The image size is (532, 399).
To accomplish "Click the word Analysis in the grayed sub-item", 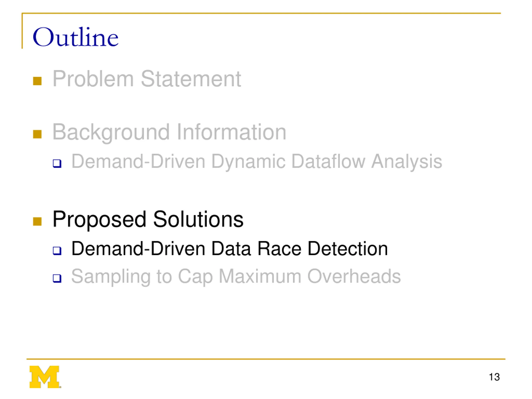I will click(x=407, y=162).
